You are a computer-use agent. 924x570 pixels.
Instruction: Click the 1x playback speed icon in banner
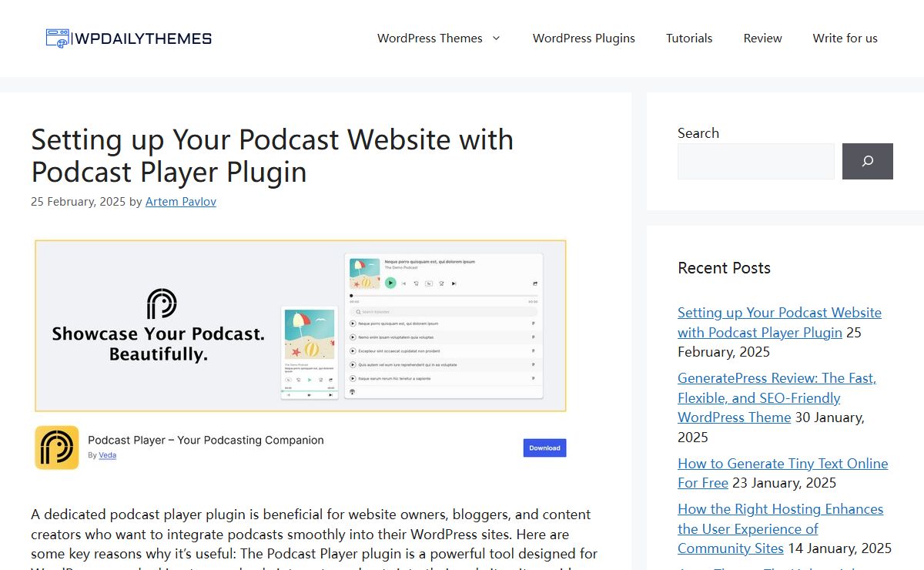point(429,283)
